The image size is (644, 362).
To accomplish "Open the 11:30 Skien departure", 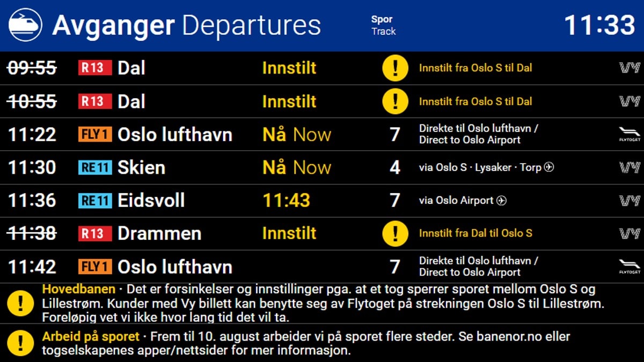I will coord(322,167).
